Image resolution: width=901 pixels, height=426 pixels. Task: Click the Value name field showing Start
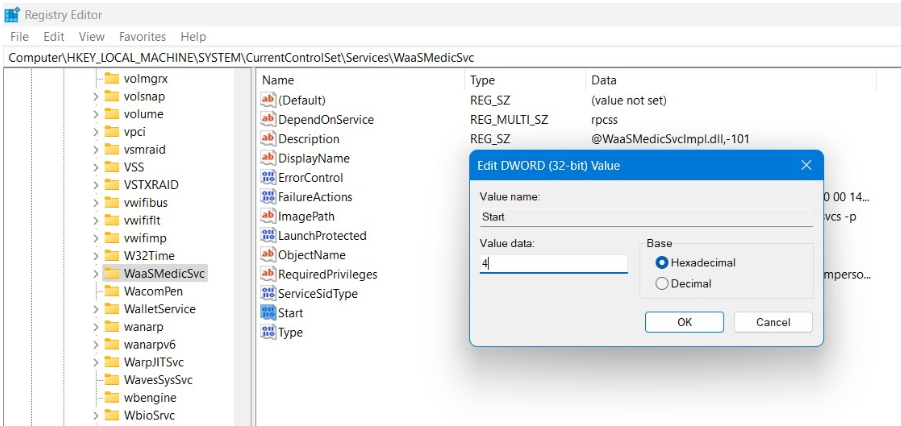[x=646, y=217]
